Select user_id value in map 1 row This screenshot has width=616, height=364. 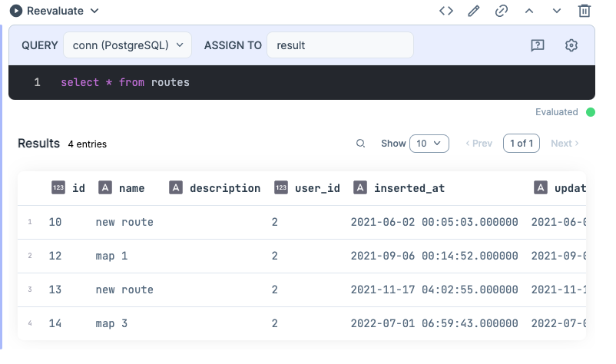(x=275, y=256)
